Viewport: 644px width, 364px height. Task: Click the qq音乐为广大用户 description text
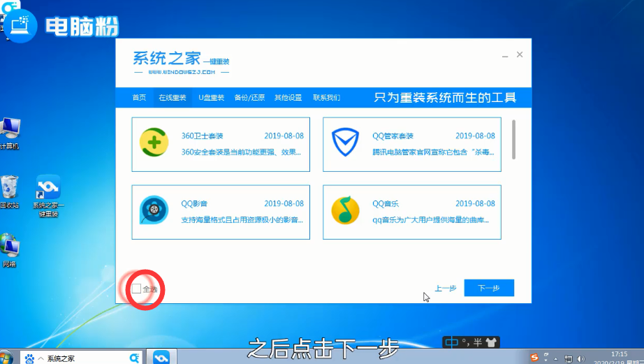pos(430,220)
